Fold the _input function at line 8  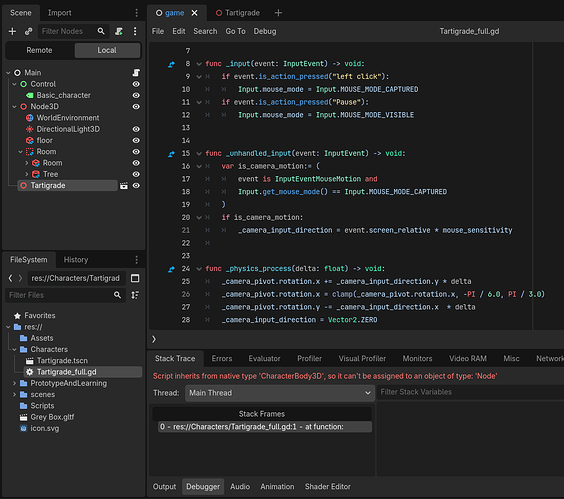click(x=199, y=64)
